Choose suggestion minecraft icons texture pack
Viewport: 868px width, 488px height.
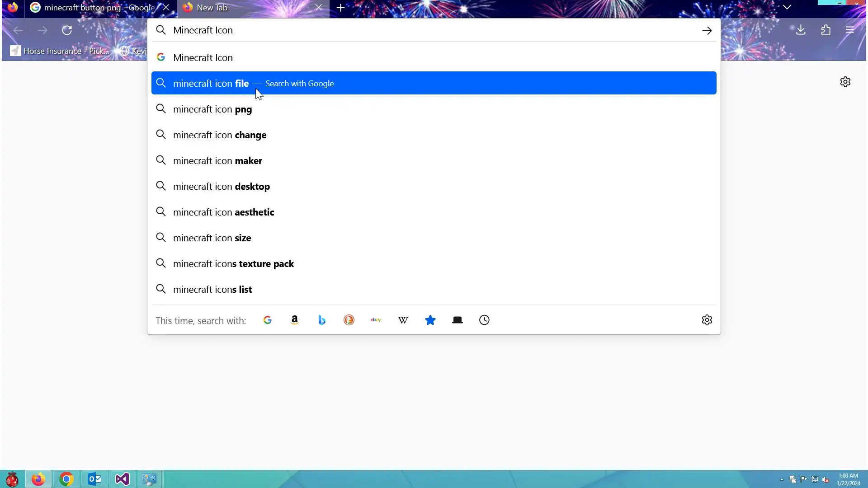pyautogui.click(x=233, y=264)
